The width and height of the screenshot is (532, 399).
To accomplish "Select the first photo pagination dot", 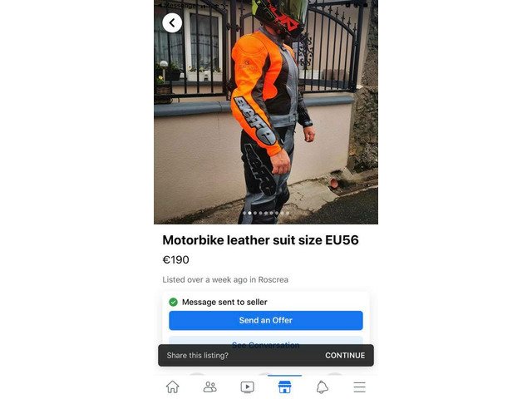I will pos(244,213).
